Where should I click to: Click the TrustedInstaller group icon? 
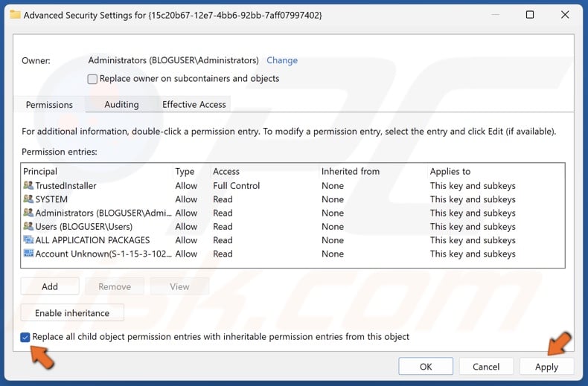click(28, 185)
